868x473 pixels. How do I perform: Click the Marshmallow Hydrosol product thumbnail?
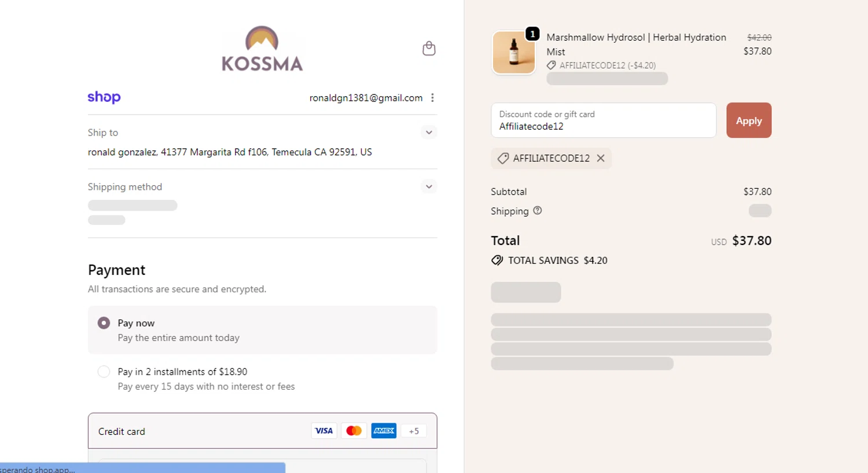pos(514,53)
